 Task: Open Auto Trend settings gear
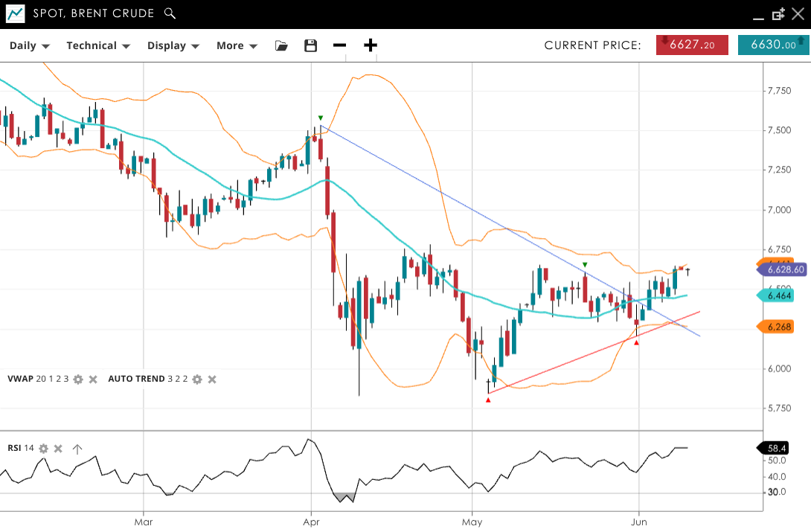tap(197, 379)
